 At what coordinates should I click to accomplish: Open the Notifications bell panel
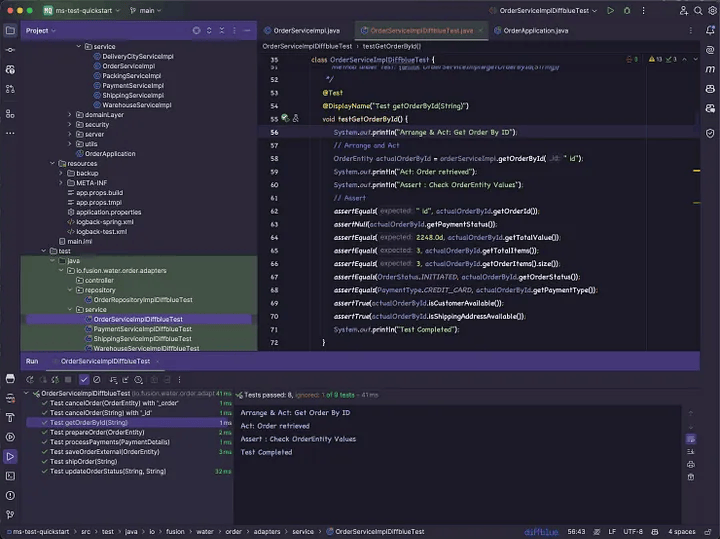(708, 31)
